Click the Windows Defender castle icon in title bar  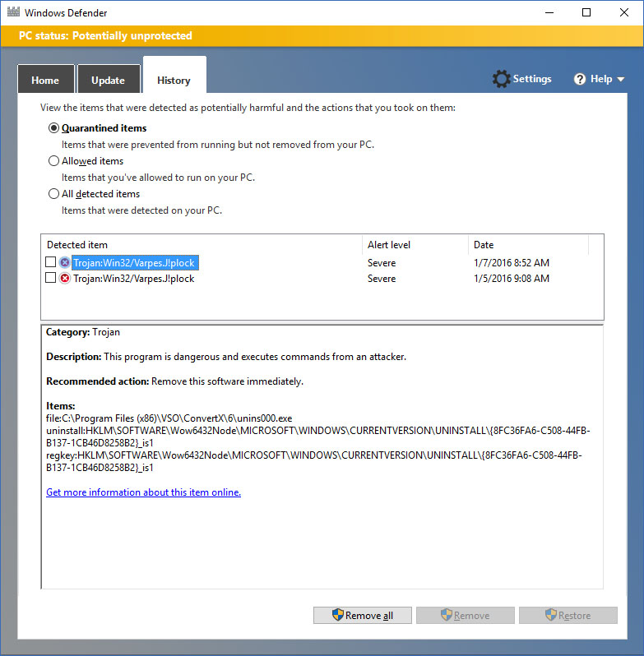[13, 12]
